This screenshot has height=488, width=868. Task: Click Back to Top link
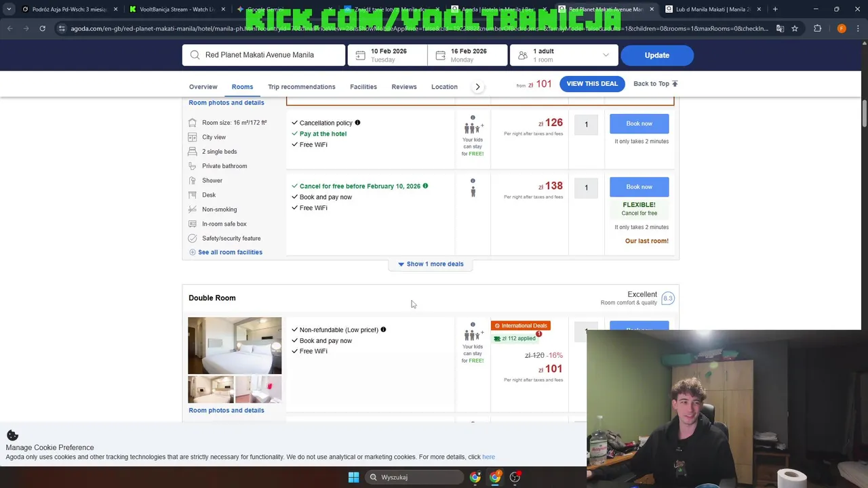coord(655,83)
